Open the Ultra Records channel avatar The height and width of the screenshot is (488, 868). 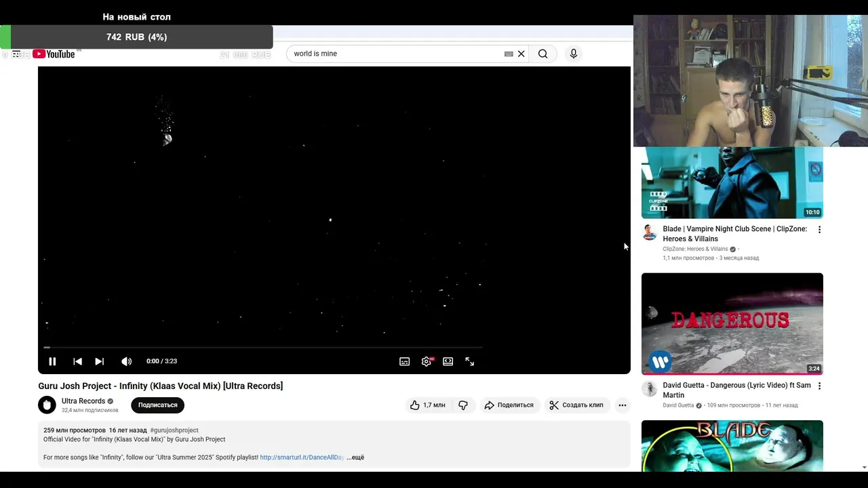click(47, 405)
